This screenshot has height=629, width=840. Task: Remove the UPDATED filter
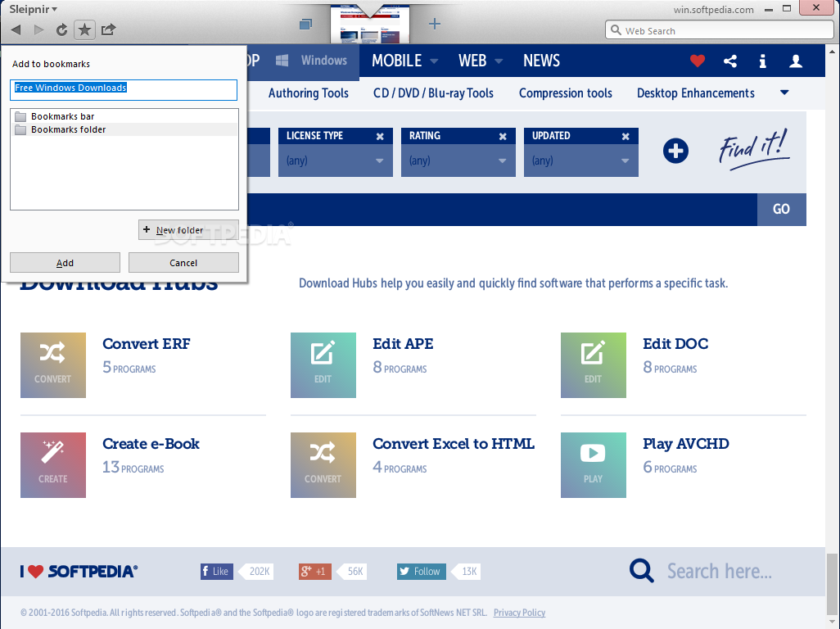tap(625, 137)
